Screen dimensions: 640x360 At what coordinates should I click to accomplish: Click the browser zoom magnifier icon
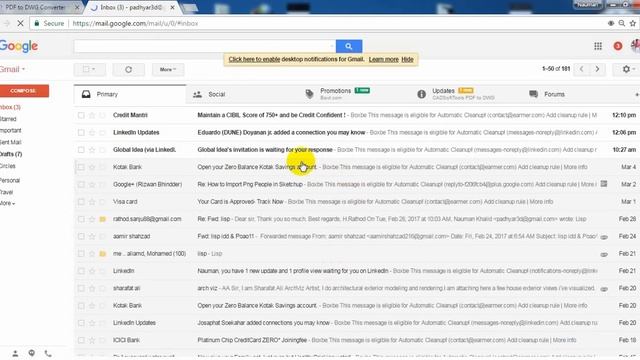tap(622, 24)
